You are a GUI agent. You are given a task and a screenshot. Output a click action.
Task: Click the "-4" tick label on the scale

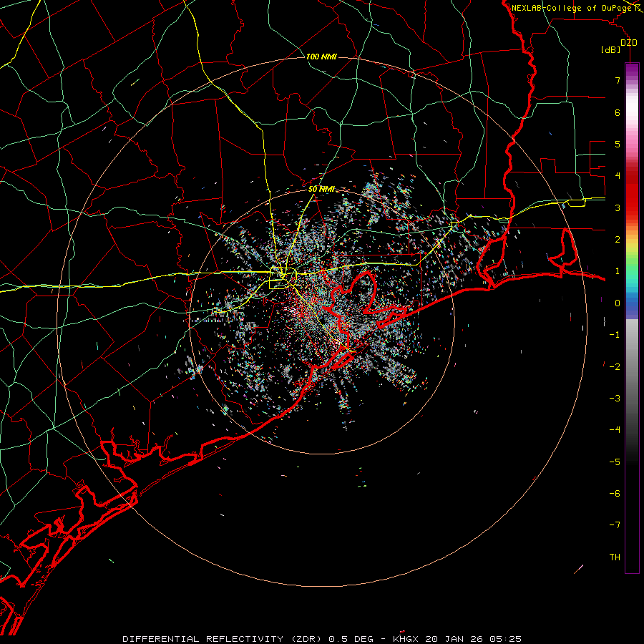pyautogui.click(x=615, y=430)
